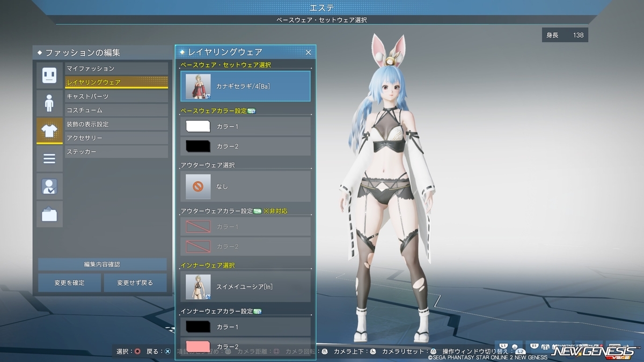Open the character check icon in sidebar
This screenshot has height=362, width=644.
(x=49, y=186)
